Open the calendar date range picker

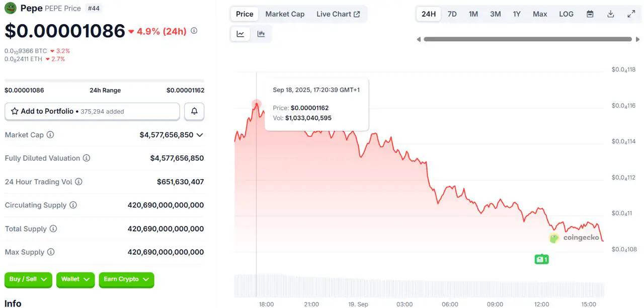point(590,14)
